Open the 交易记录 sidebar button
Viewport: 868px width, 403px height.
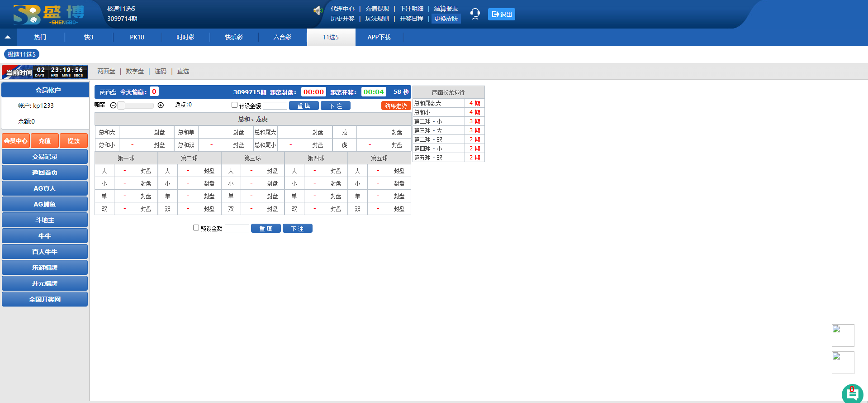(x=45, y=157)
